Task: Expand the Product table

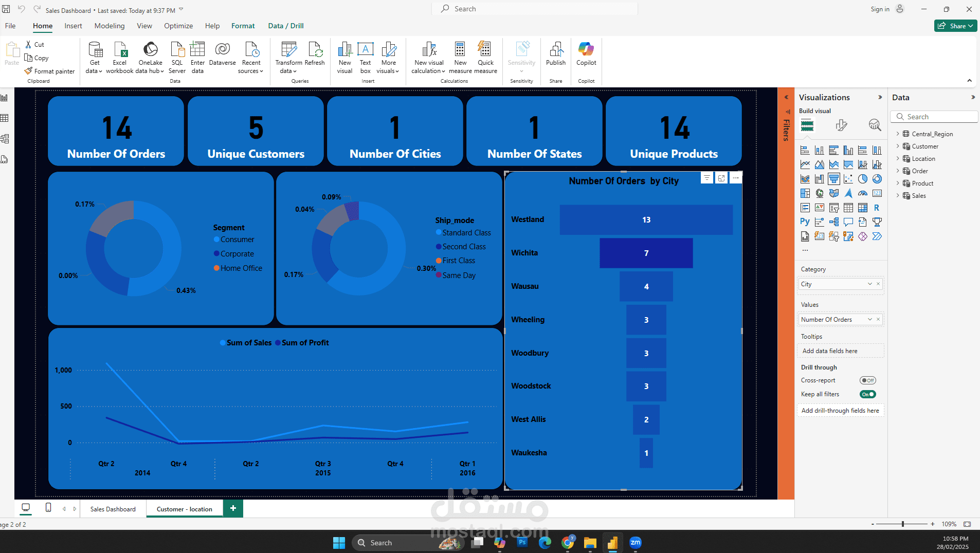Action: tap(898, 183)
